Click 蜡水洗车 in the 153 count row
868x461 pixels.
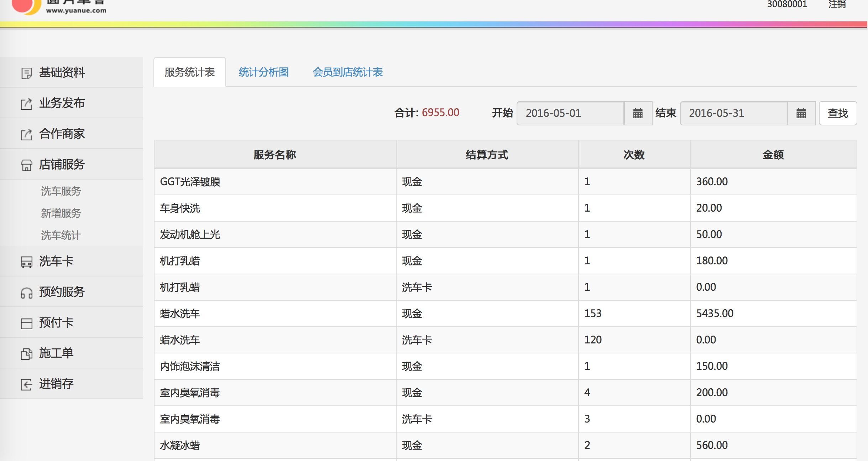pos(180,314)
